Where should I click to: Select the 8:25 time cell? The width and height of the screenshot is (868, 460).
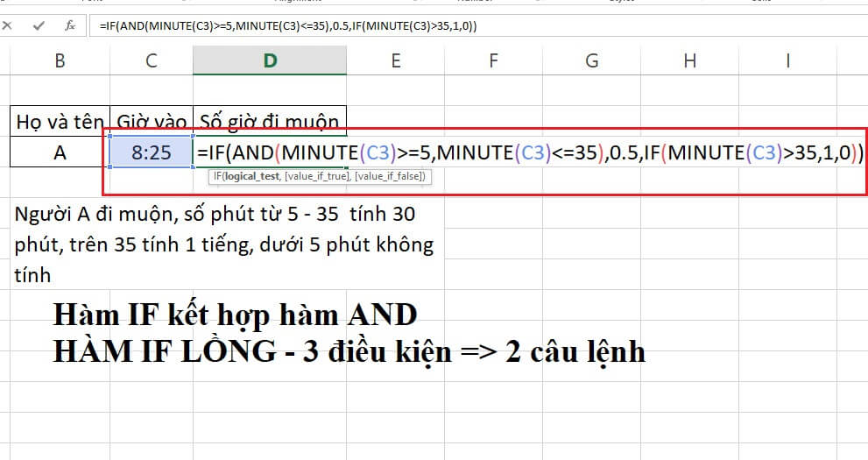point(152,152)
